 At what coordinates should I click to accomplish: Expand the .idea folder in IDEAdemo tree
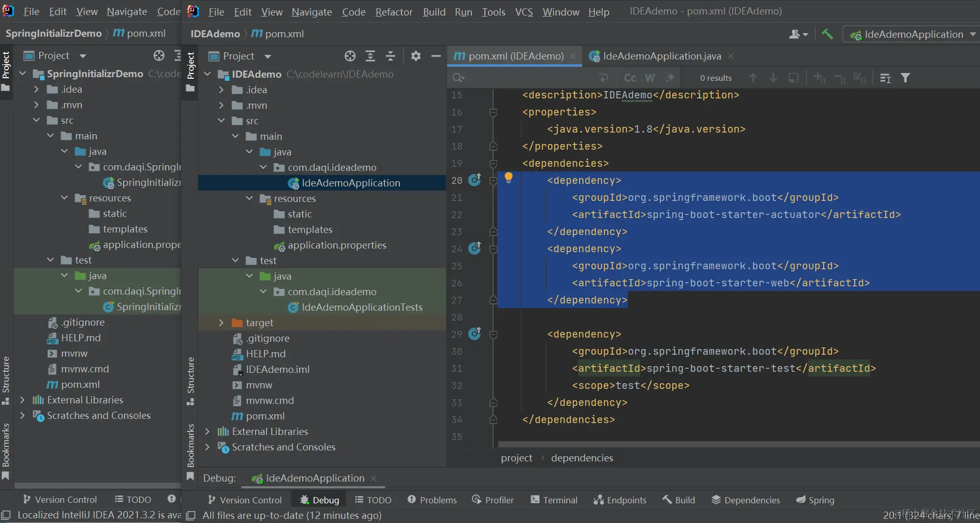tap(221, 90)
